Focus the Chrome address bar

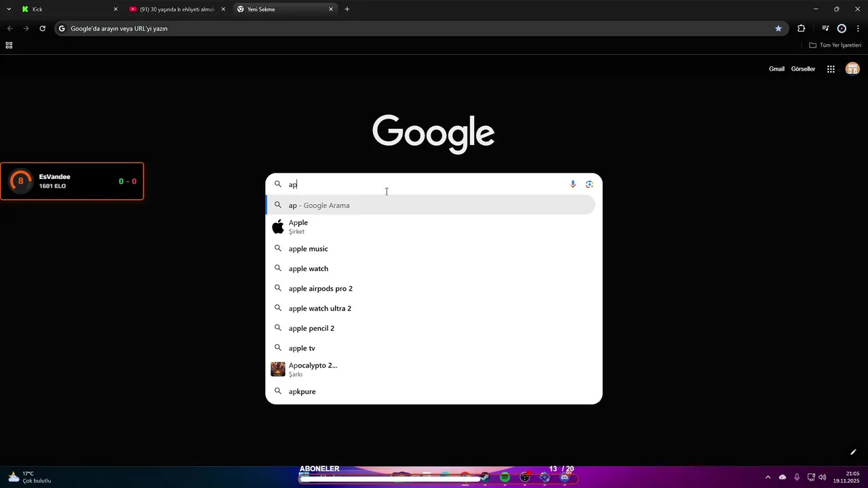pos(420,28)
